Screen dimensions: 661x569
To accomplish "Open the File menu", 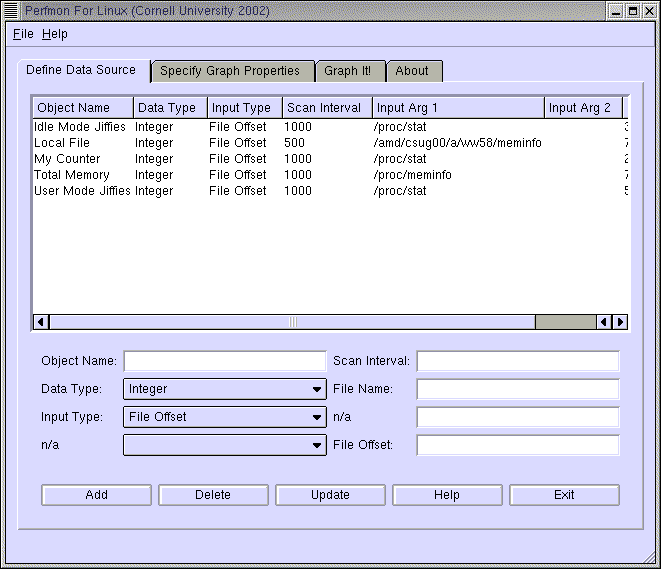I will coord(23,34).
